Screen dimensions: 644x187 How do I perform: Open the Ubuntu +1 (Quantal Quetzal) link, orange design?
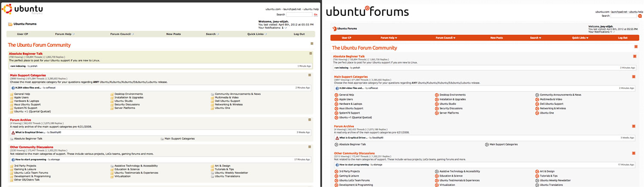click(x=355, y=117)
